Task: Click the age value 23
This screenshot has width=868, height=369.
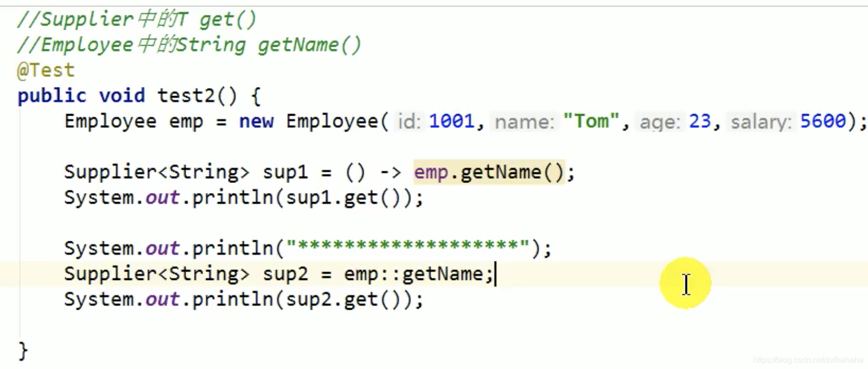Action: pos(700,121)
